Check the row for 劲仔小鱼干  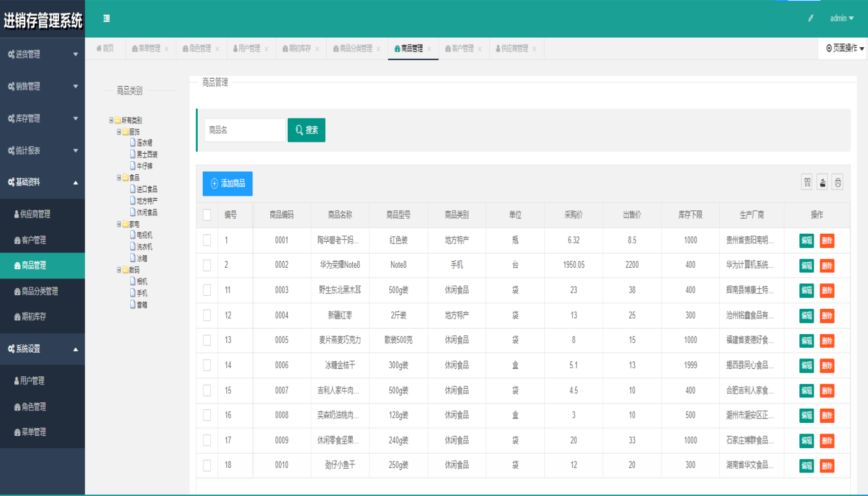click(x=207, y=465)
